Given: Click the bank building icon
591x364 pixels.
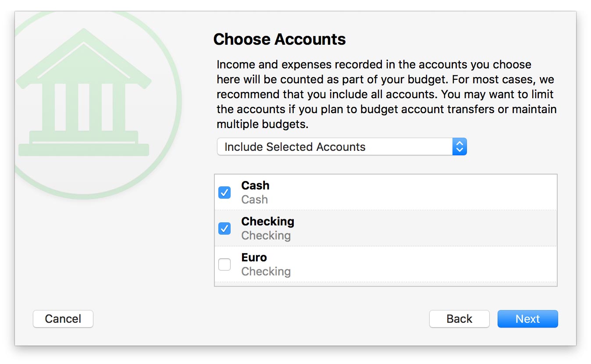Looking at the screenshot, I should point(83,94).
